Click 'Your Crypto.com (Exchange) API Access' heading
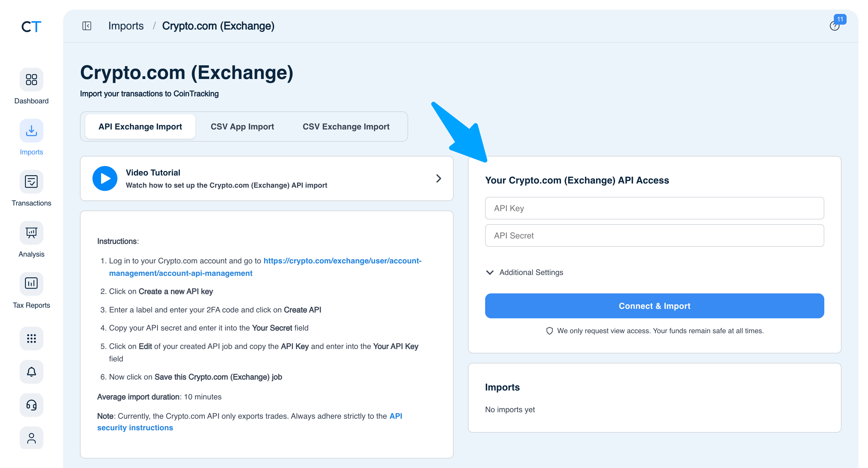 577,181
